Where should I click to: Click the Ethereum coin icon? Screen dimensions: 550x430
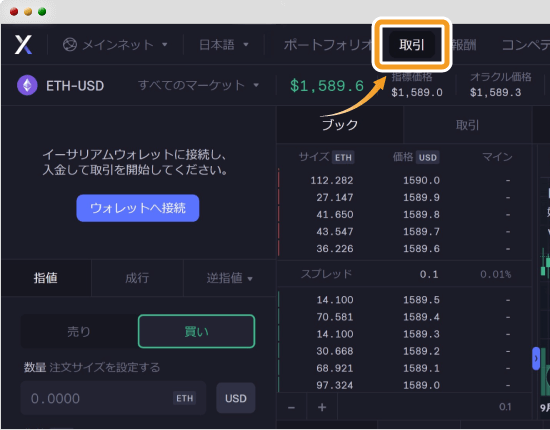27,85
